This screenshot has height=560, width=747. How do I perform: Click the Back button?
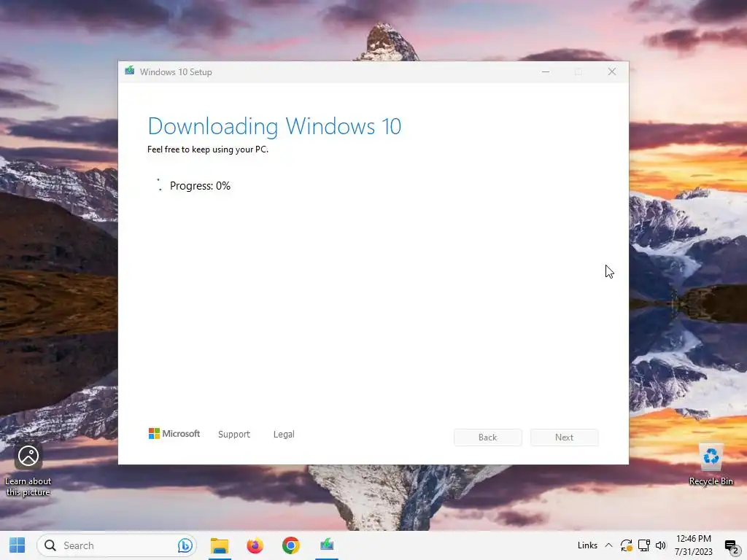click(488, 437)
